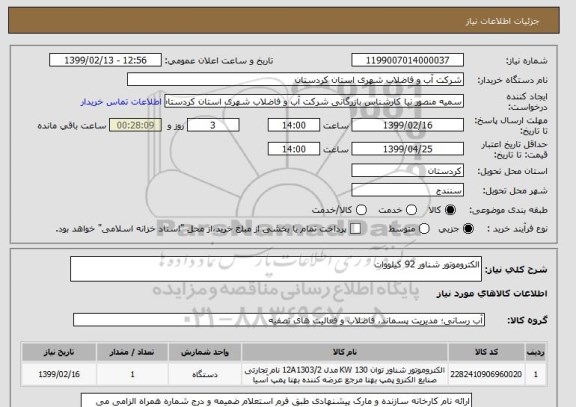
Task: Select the کالا radio button
Action: [x=450, y=210]
